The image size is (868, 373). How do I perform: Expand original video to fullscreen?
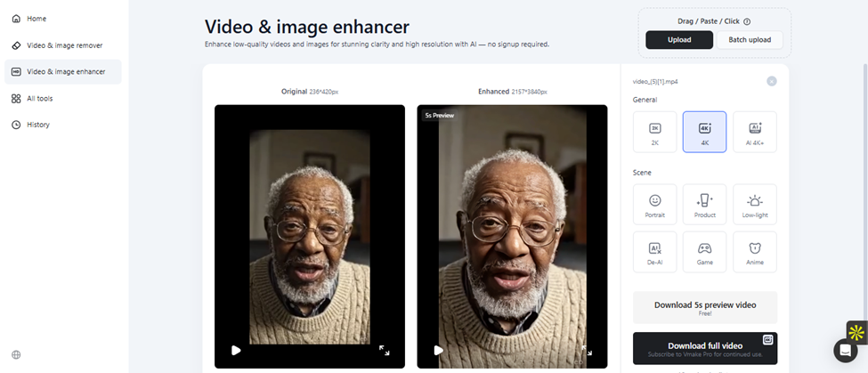point(385,351)
